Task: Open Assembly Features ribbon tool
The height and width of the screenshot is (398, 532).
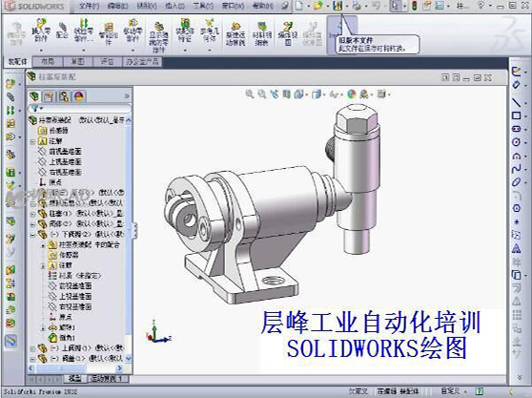Action: pyautogui.click(x=185, y=31)
